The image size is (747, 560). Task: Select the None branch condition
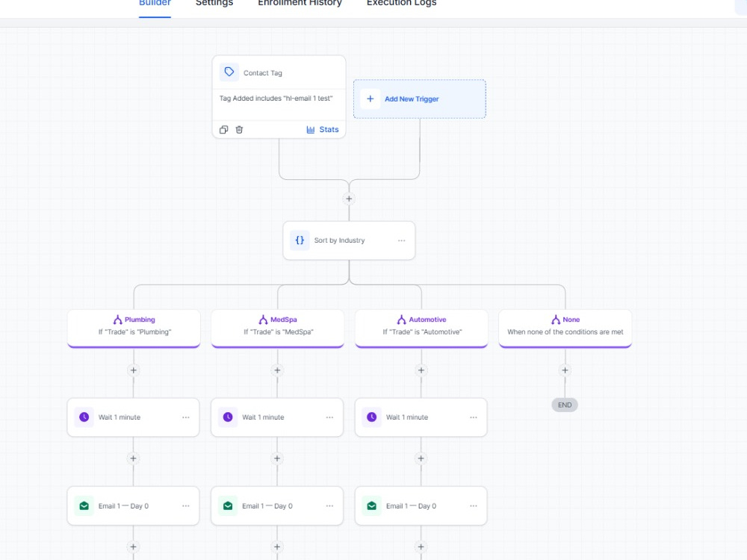click(565, 329)
